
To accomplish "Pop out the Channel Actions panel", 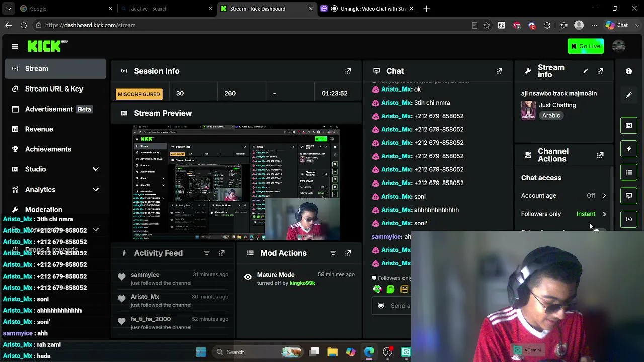I will coord(600,155).
